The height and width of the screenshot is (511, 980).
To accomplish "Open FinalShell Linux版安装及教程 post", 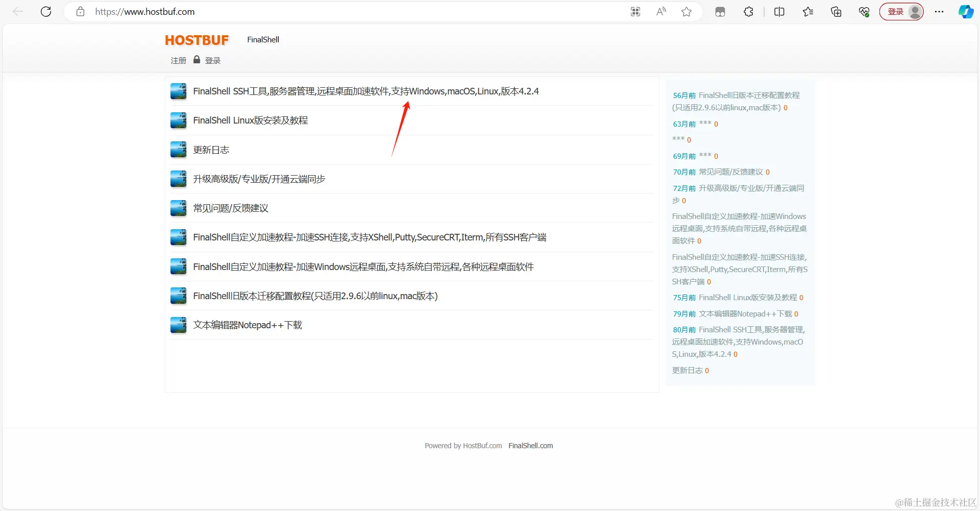I will point(251,120).
